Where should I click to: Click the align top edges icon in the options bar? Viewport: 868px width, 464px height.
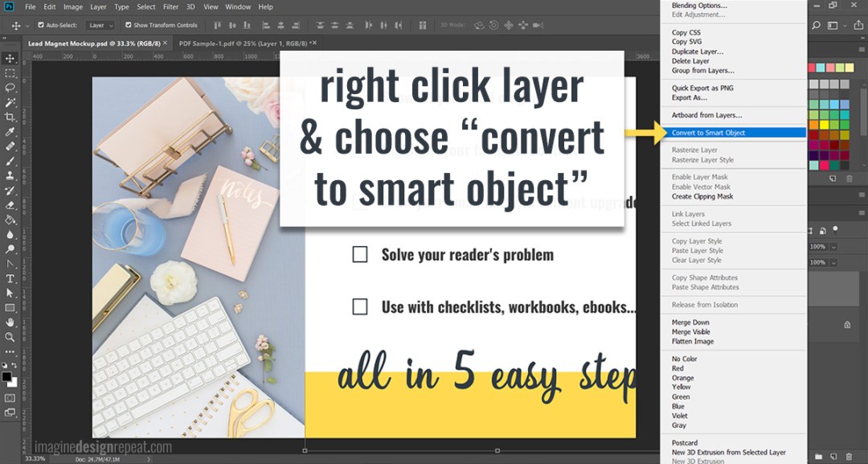[218, 26]
